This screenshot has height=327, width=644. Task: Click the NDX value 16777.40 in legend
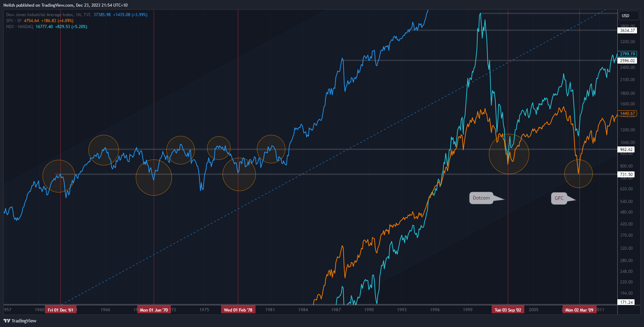tap(44, 27)
